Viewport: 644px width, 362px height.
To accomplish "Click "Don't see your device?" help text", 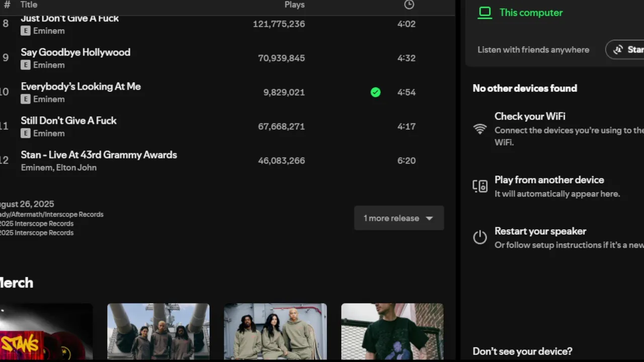I will click(x=522, y=351).
